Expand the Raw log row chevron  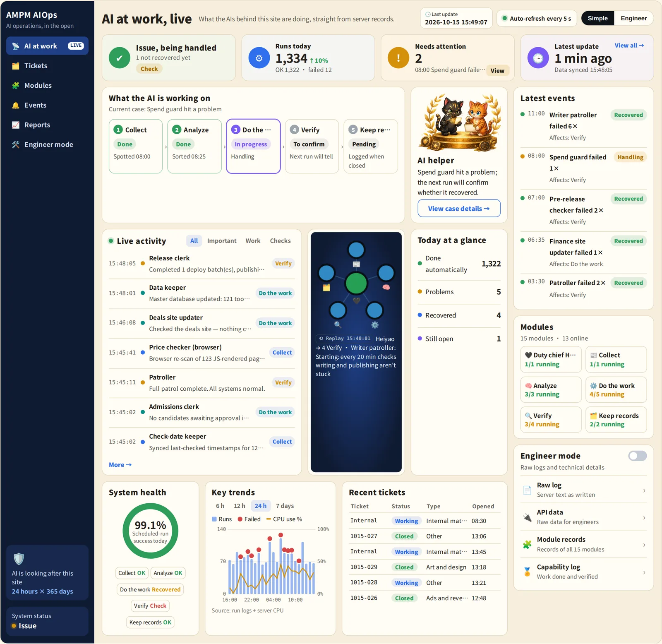tap(644, 490)
